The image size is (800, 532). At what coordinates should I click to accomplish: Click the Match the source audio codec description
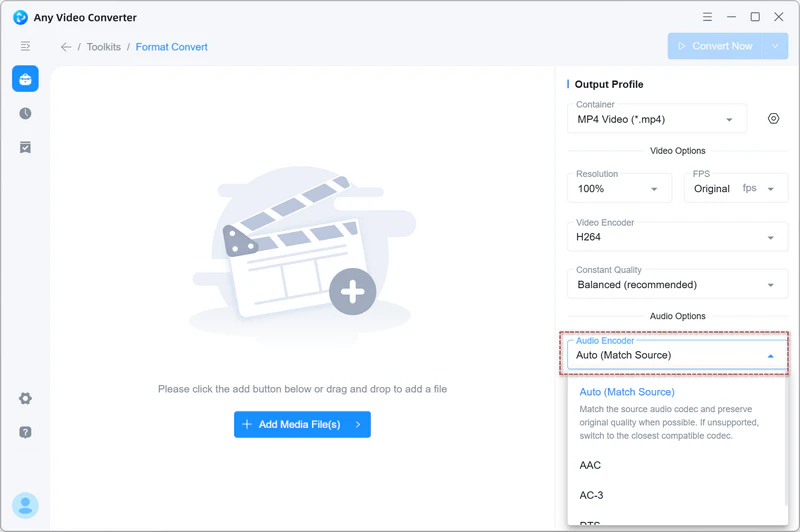[669, 422]
